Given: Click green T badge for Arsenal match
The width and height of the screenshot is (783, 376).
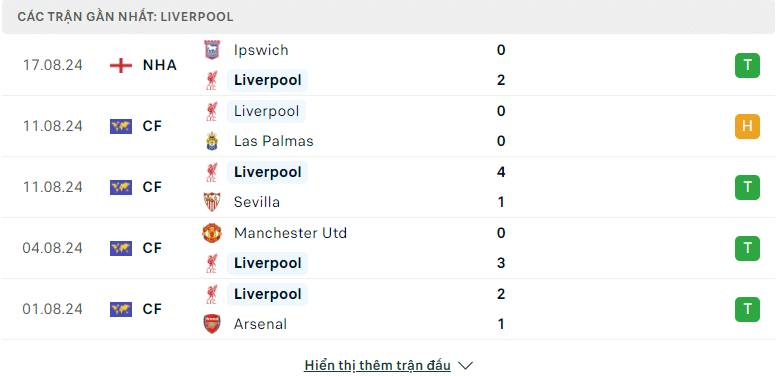Looking at the screenshot, I should pos(747,309).
